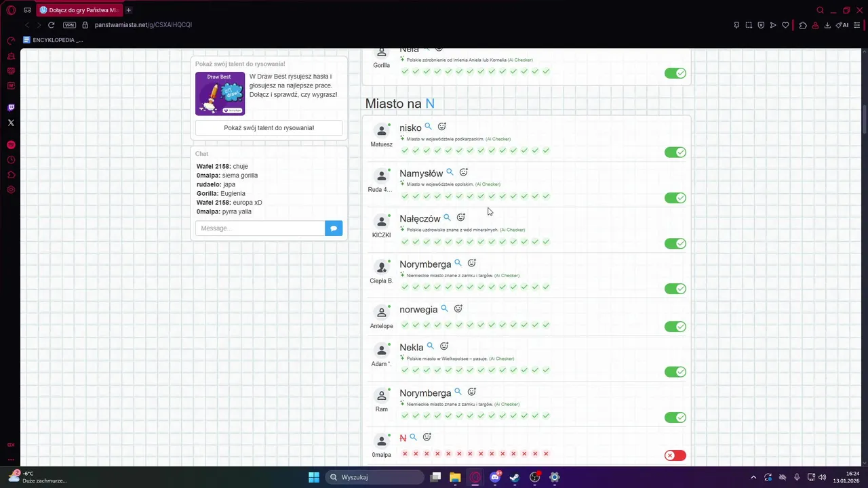Image resolution: width=868 pixels, height=488 pixels.
Task: Open Opera sidebar settings gear
Action: (x=11, y=190)
